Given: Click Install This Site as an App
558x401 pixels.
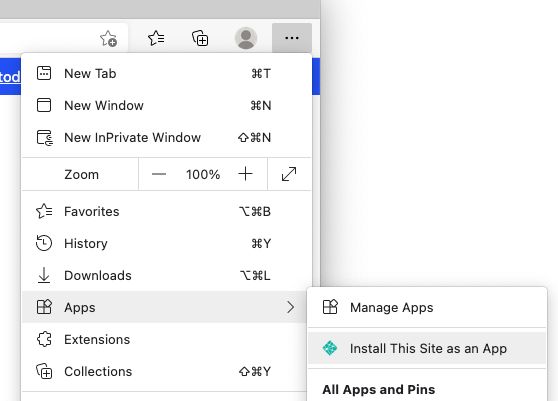Looking at the screenshot, I should pos(427,348).
